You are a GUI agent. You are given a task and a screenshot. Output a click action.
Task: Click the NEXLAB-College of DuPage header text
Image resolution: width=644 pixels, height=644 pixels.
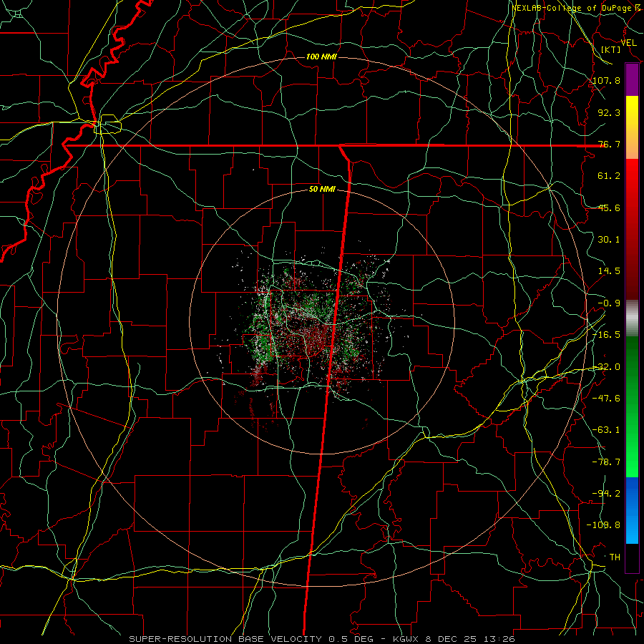pyautogui.click(x=576, y=8)
